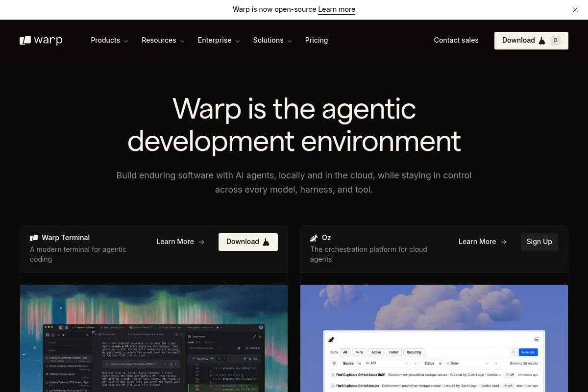The height and width of the screenshot is (392, 588).
Task: Click the Contact sales link
Action: click(456, 40)
